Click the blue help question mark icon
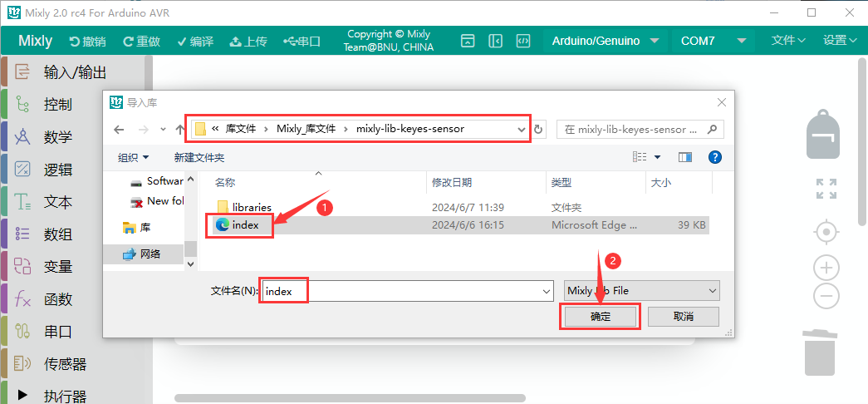Viewport: 868px width, 404px height. coord(714,157)
